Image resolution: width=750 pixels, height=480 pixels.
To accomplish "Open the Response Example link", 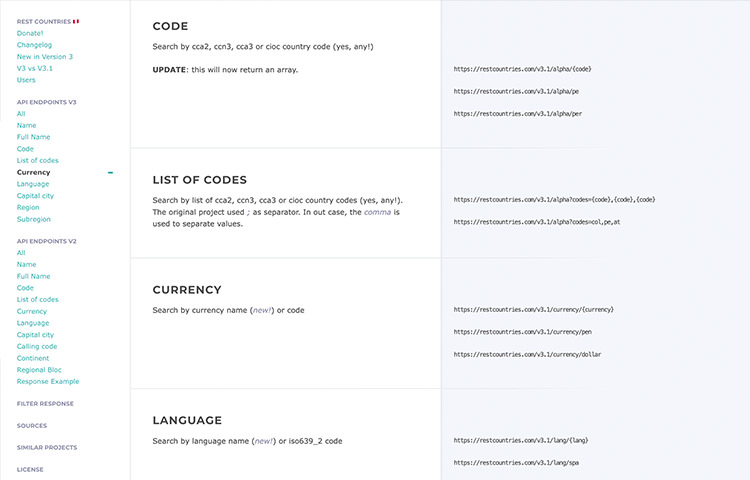I will (x=48, y=382).
